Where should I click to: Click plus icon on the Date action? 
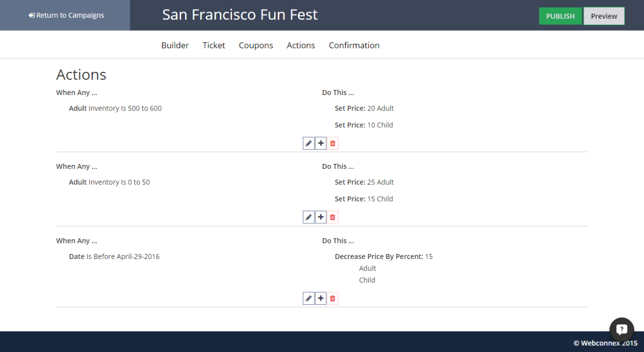(x=321, y=298)
